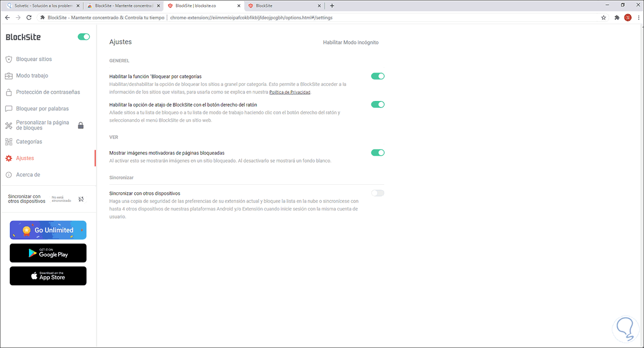Click the Get it on Google Play badge
The height and width of the screenshot is (348, 644).
pos(48,253)
